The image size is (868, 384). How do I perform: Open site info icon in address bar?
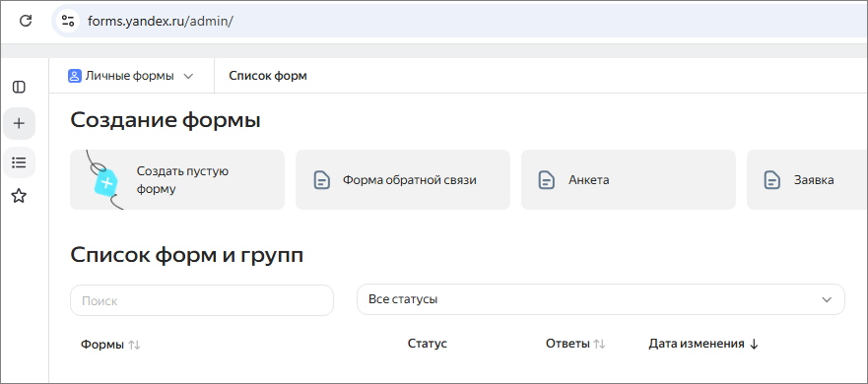pos(68,21)
